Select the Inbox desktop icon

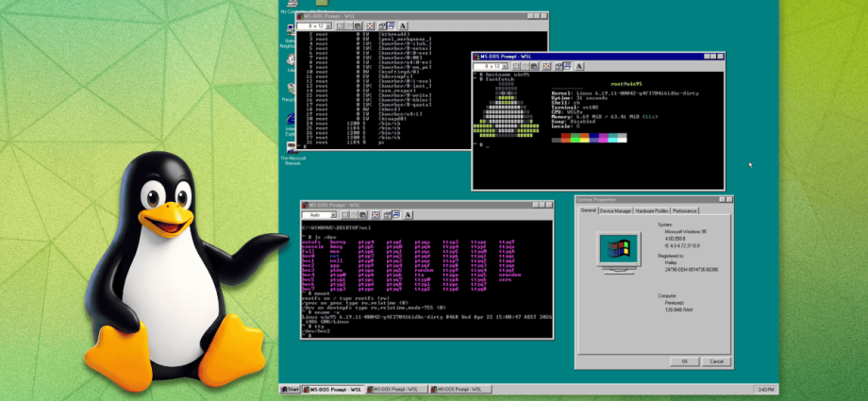(291, 63)
